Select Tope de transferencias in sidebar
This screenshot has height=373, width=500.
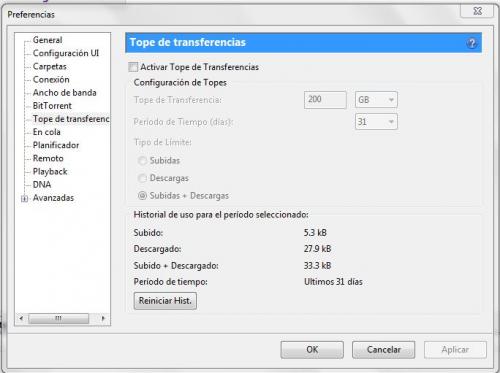click(x=71, y=119)
